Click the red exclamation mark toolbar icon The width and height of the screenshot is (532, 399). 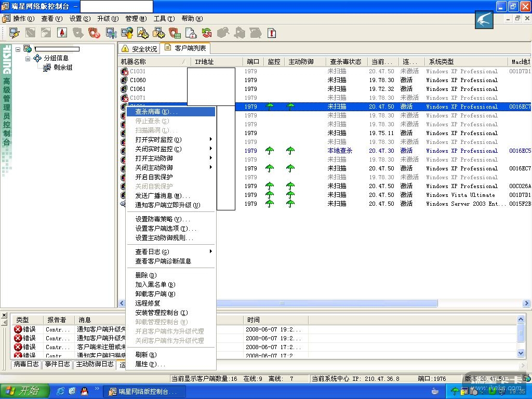[x=271, y=33]
